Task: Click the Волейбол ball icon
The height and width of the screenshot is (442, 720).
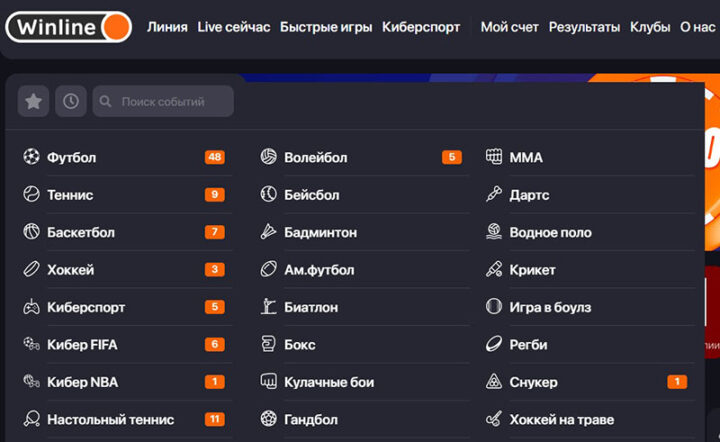Action: (x=269, y=157)
